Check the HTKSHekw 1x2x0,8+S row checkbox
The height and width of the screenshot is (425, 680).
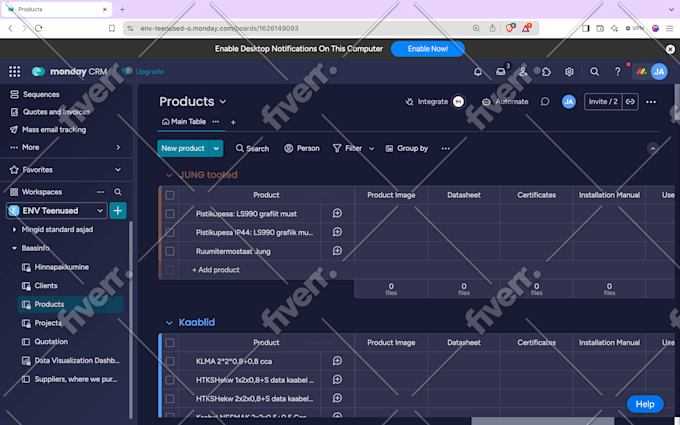coord(170,380)
